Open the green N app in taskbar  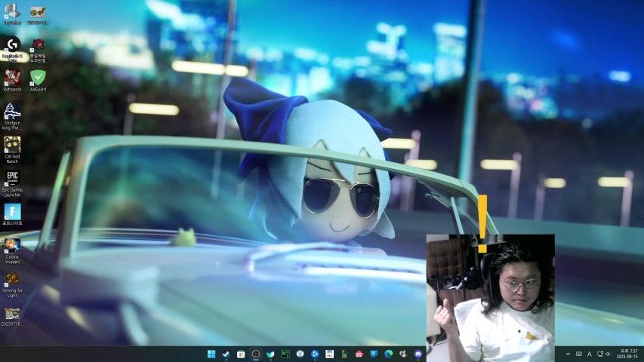pyautogui.click(x=285, y=354)
